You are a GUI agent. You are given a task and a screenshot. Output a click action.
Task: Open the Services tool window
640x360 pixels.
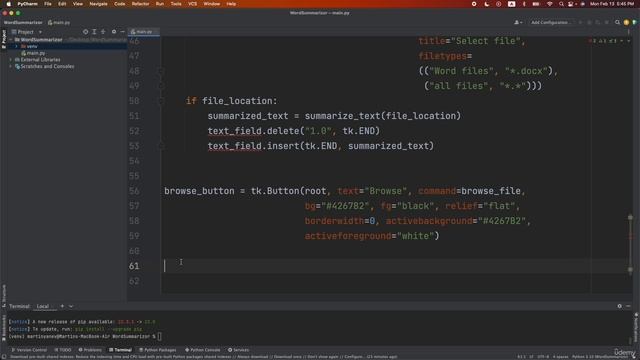pyautogui.click(x=238, y=350)
